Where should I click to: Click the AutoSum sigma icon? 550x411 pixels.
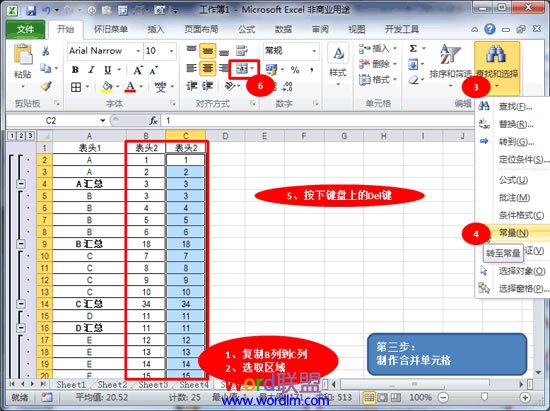[x=413, y=48]
